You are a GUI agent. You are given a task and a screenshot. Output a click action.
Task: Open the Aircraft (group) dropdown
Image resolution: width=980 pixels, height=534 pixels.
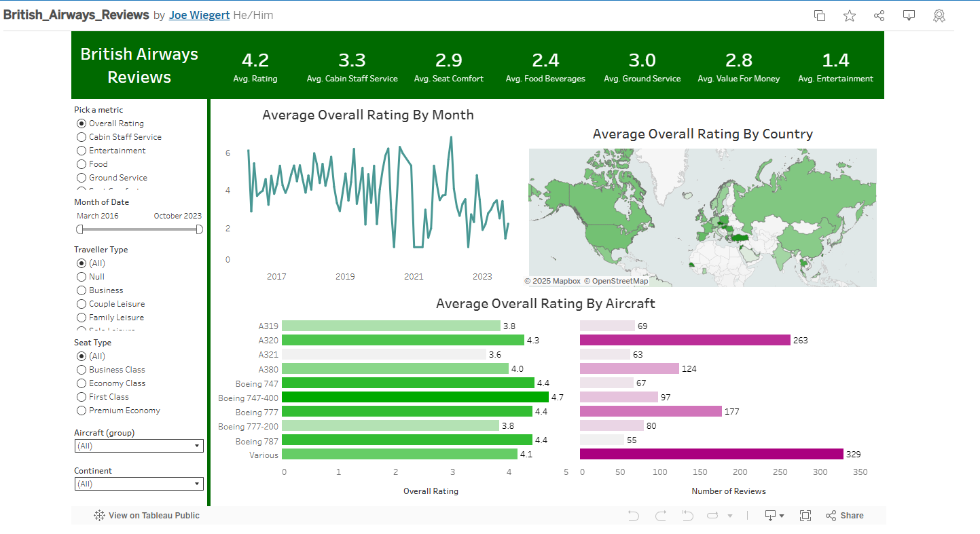pos(139,446)
